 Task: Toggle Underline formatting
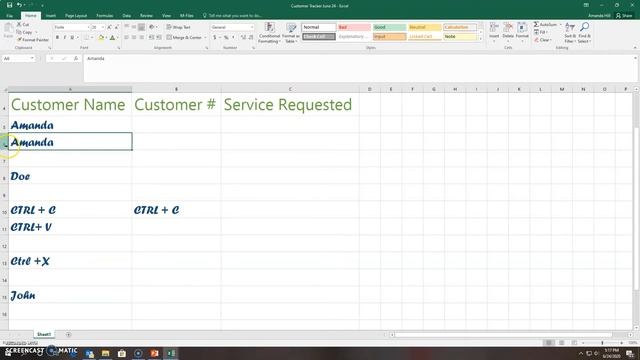(x=72, y=38)
